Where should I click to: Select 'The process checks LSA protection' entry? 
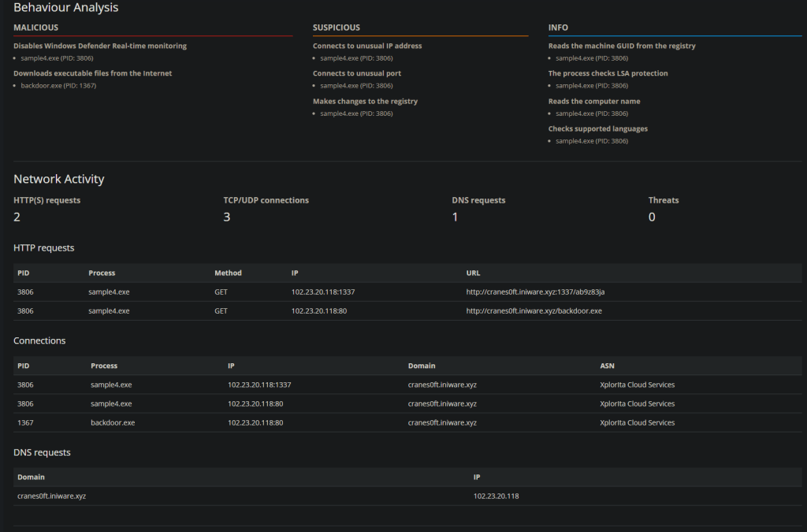point(608,73)
